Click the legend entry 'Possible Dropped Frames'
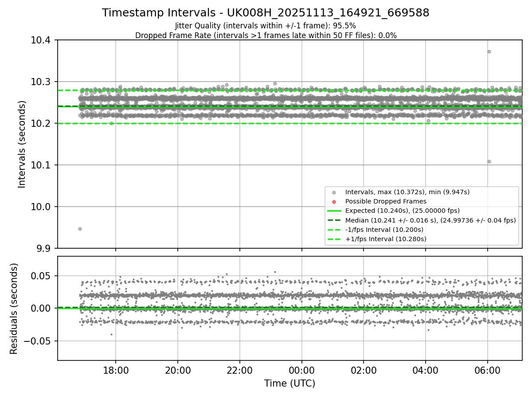 (x=386, y=201)
